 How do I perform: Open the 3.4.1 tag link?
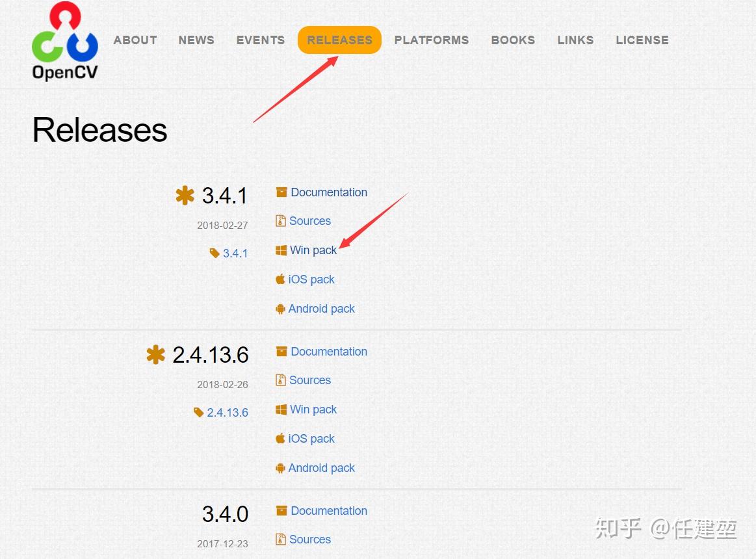coord(235,253)
